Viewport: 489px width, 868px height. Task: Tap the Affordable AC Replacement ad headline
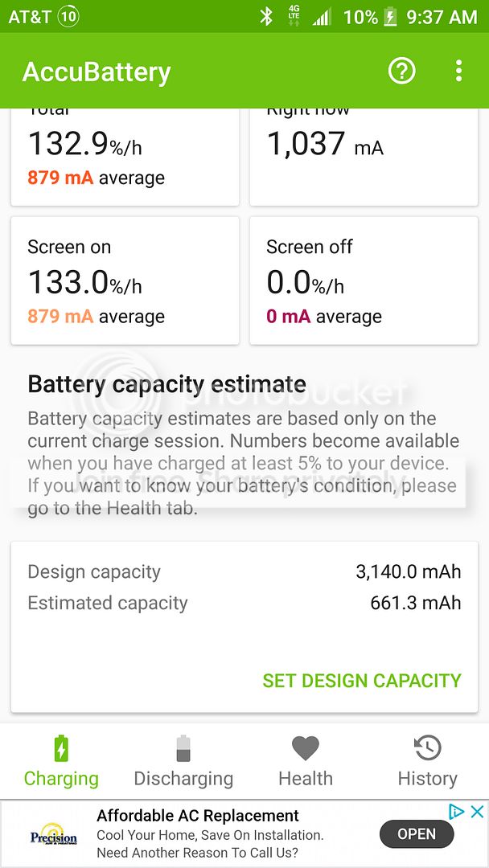tap(197, 816)
